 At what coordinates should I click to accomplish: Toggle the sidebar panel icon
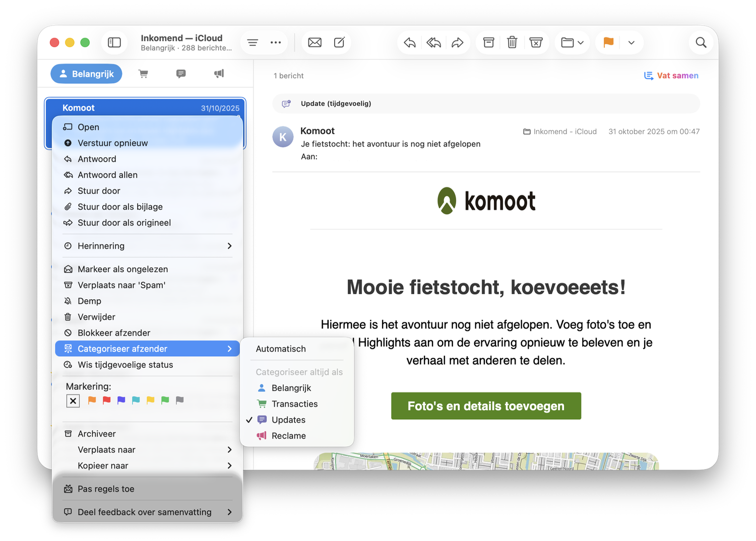(x=114, y=43)
